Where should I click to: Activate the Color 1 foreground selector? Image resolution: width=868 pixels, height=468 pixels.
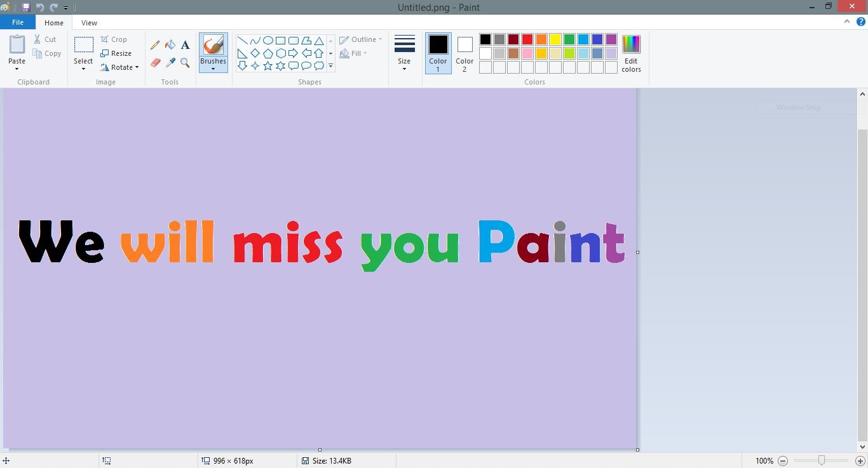click(438, 53)
